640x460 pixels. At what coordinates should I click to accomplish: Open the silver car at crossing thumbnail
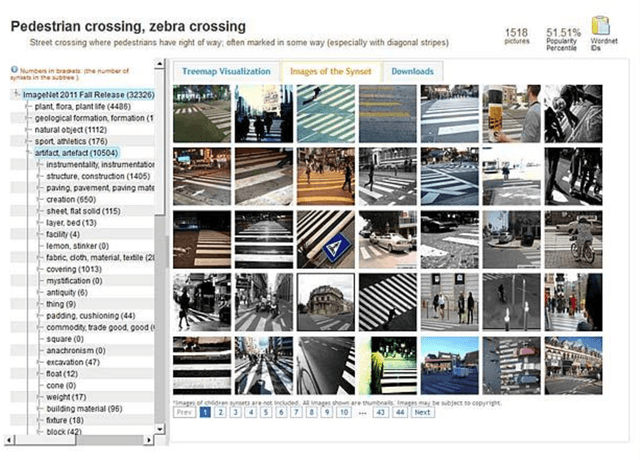(x=388, y=239)
